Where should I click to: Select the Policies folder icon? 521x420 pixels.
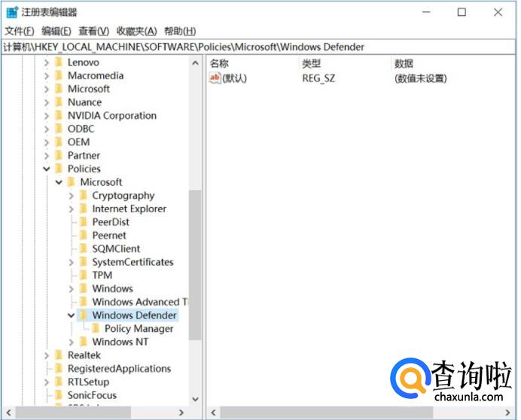click(59, 169)
